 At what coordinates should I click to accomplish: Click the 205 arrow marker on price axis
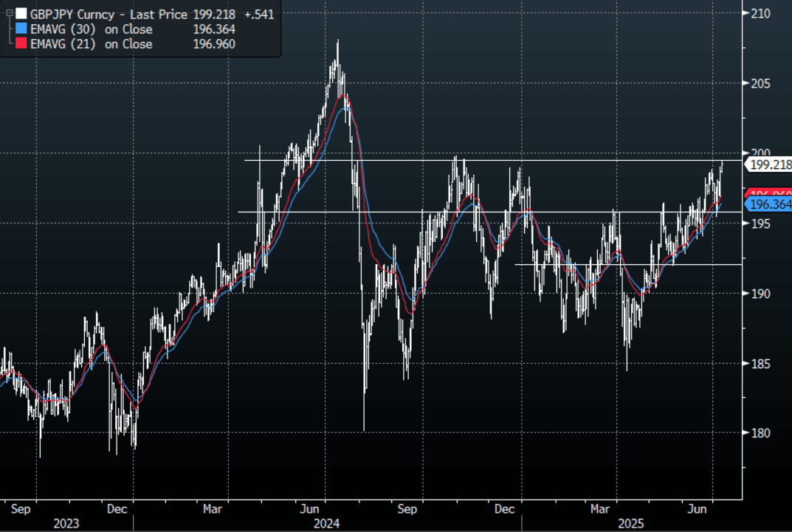point(743,83)
